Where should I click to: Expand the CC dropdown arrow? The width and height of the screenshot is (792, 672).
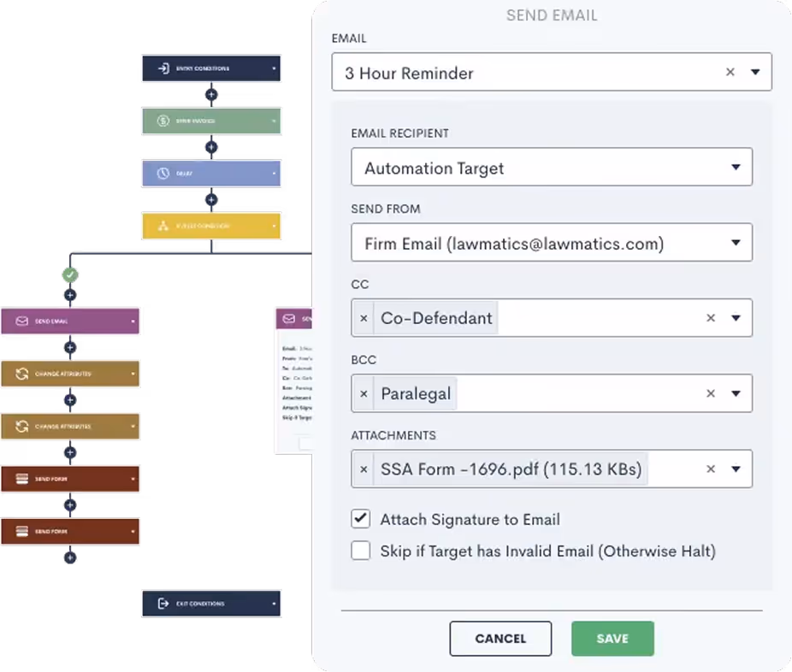[x=736, y=318]
